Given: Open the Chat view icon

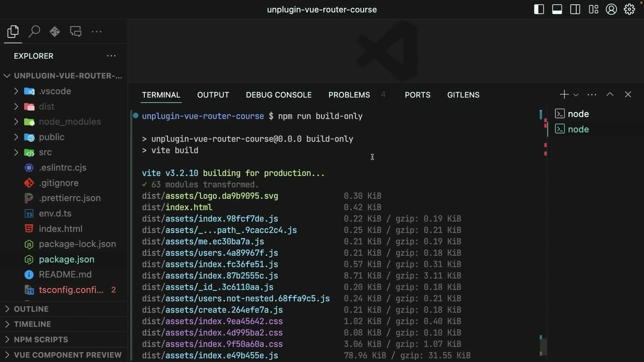Looking at the screenshot, I should [76, 32].
